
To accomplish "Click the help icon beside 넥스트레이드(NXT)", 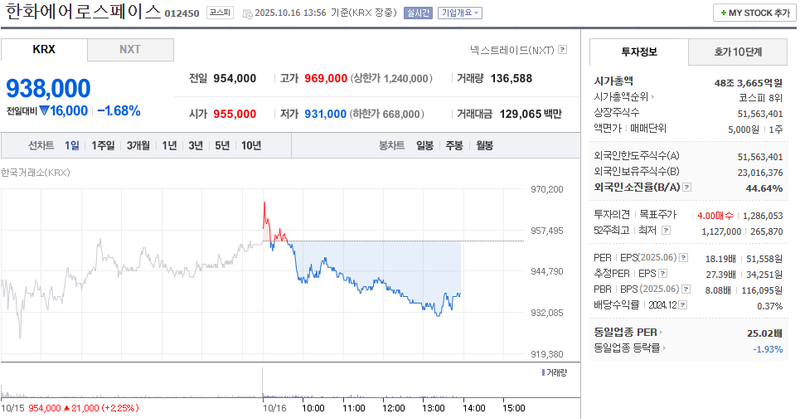I will tap(562, 49).
